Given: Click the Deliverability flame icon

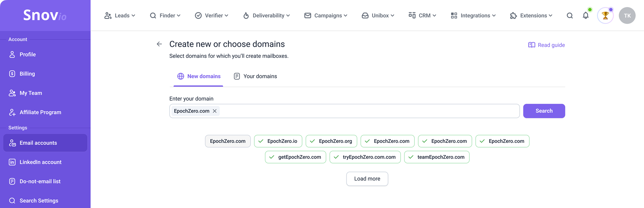Looking at the screenshot, I should coord(246,16).
